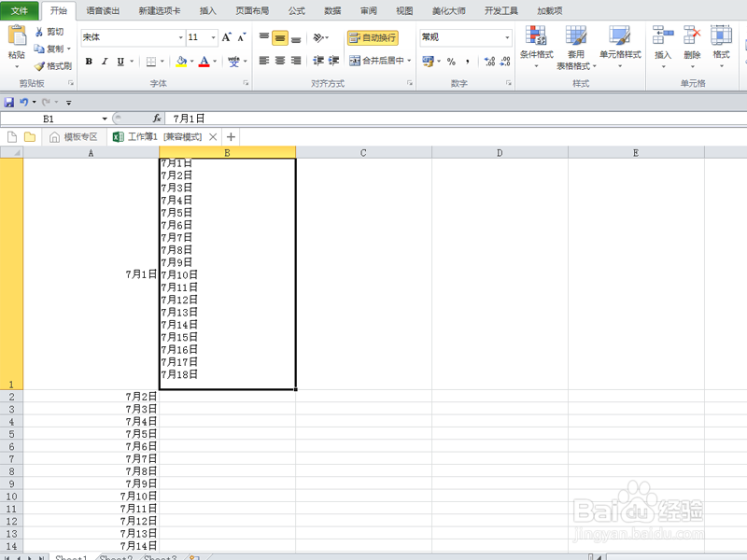The width and height of the screenshot is (747, 560).
Task: Click the new blank document icon
Action: click(x=12, y=137)
